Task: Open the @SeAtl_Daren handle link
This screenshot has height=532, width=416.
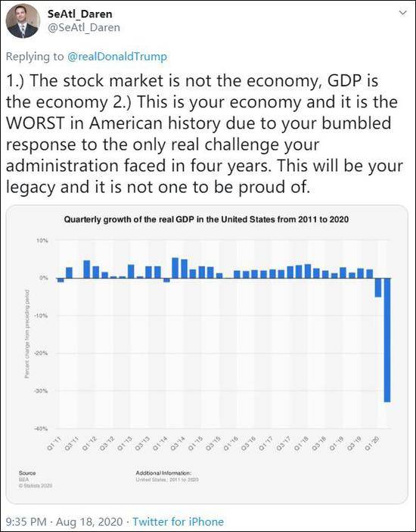Action: 84,27
